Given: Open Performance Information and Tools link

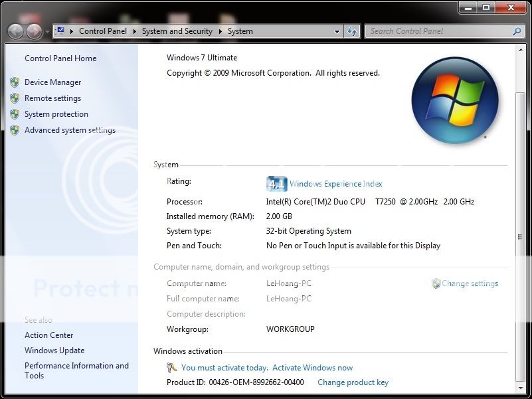Looking at the screenshot, I should pyautogui.click(x=76, y=370).
